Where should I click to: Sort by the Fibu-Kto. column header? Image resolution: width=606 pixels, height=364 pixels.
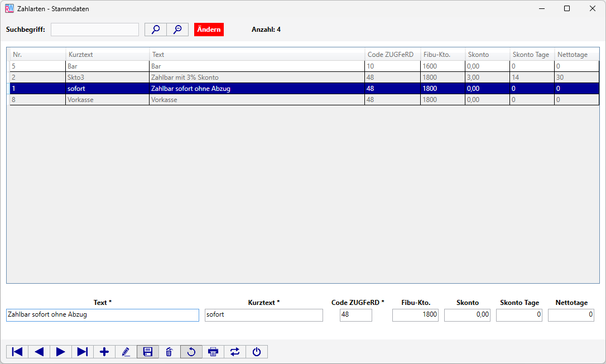(443, 55)
